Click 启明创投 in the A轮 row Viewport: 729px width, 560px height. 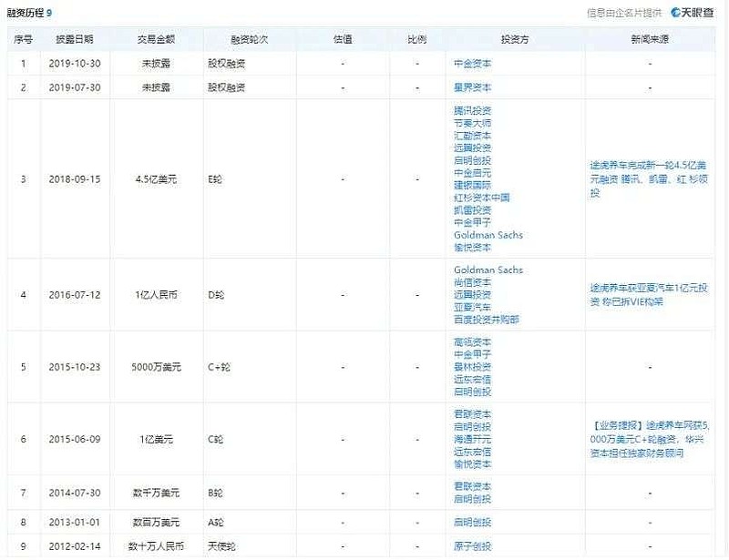(472, 523)
